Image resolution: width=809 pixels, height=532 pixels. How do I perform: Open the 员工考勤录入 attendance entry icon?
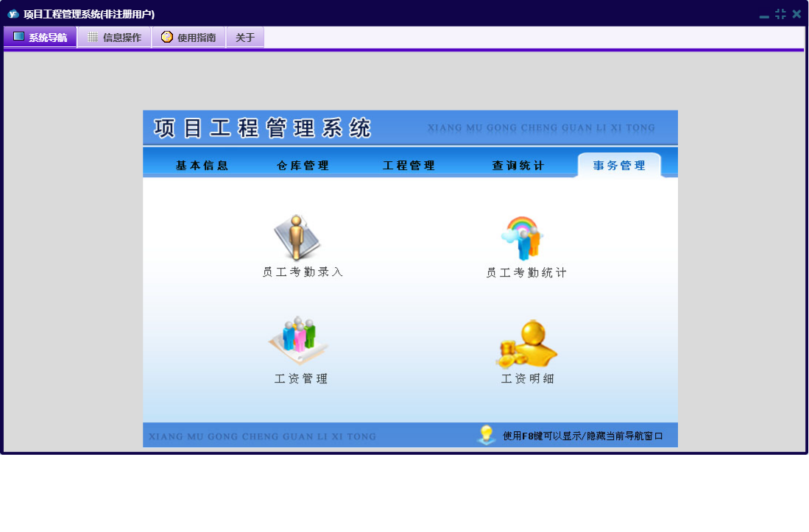click(x=297, y=238)
